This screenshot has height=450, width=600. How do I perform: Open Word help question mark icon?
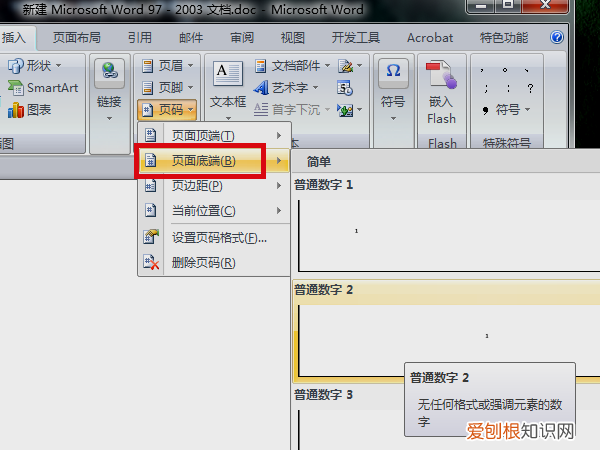click(557, 37)
